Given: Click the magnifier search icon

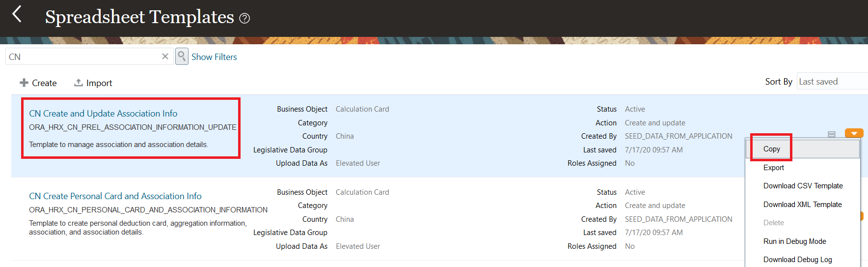Looking at the screenshot, I should [x=182, y=57].
